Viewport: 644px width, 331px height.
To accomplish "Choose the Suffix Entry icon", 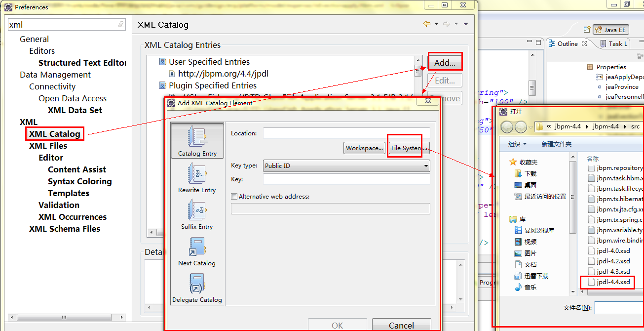I will 197,210.
